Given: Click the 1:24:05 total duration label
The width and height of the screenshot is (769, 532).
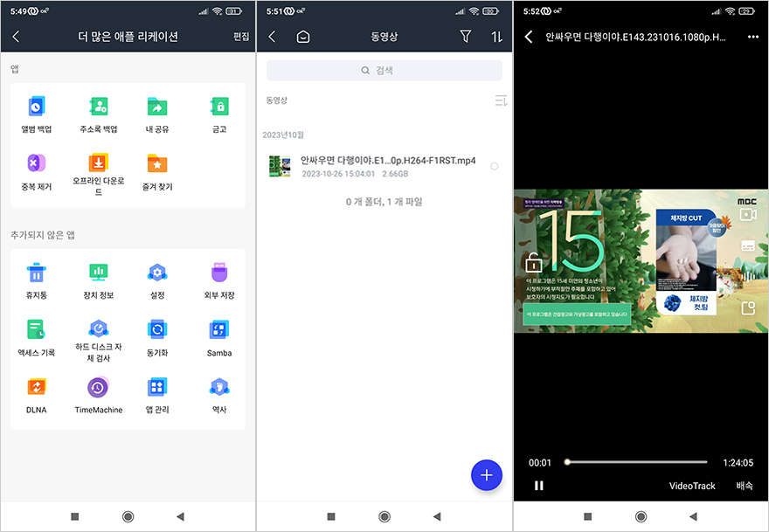Looking at the screenshot, I should pyautogui.click(x=738, y=462).
